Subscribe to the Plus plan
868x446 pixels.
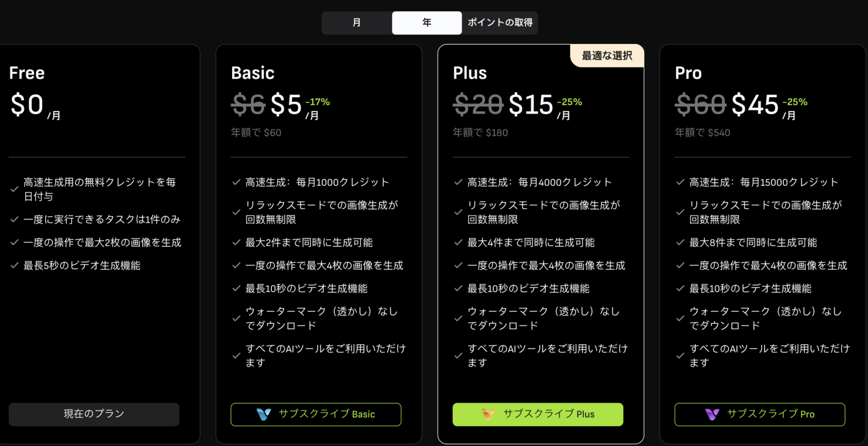point(538,414)
